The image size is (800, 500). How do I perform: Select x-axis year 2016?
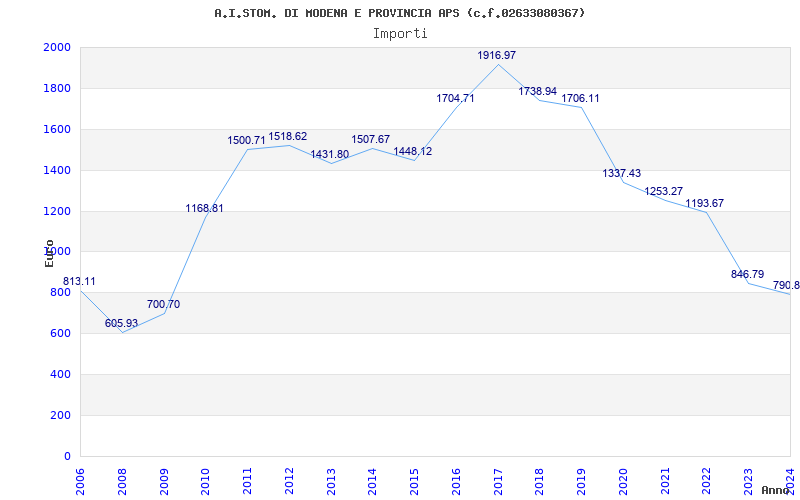[x=456, y=482]
